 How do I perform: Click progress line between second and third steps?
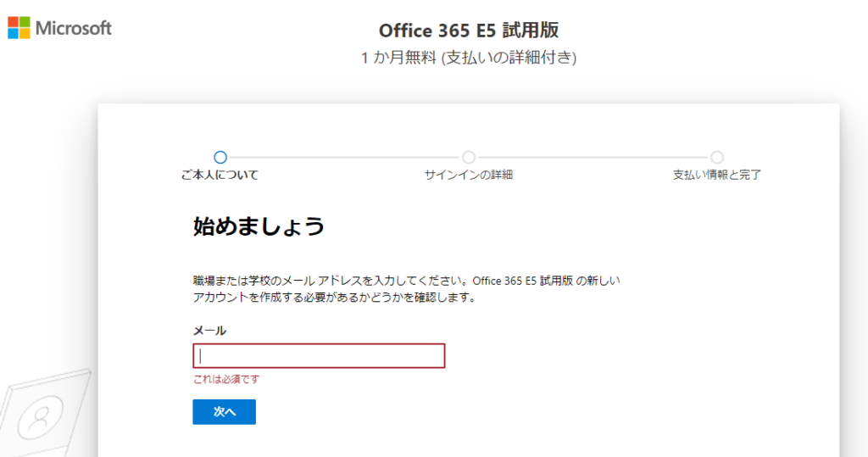click(x=593, y=158)
